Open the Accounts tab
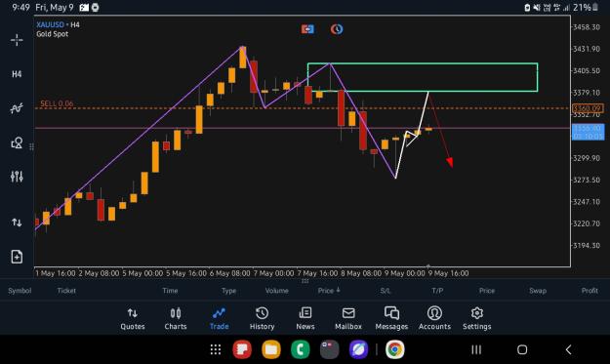The height and width of the screenshot is (364, 610). tap(434, 319)
